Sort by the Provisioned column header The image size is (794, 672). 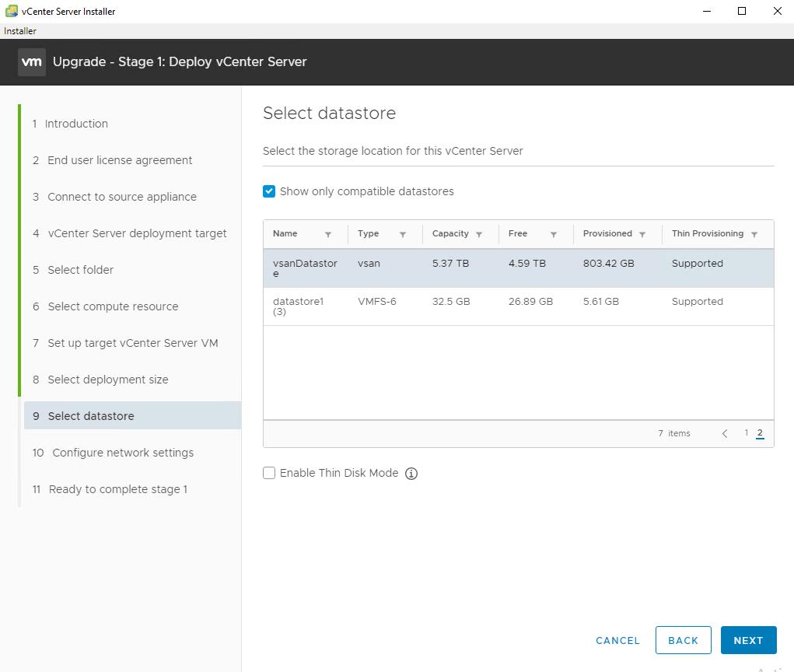607,233
